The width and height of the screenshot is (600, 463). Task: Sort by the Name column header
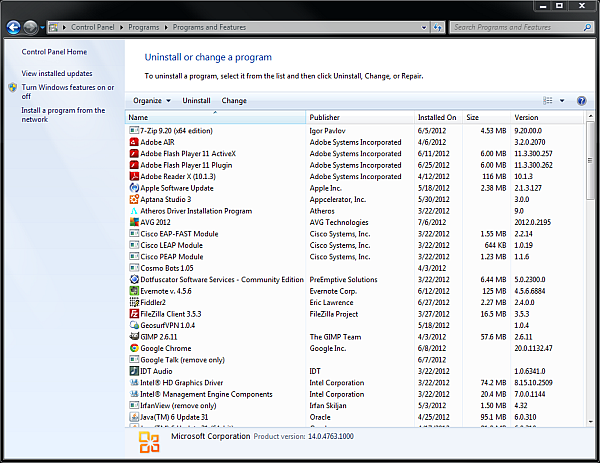pyautogui.click(x=215, y=117)
